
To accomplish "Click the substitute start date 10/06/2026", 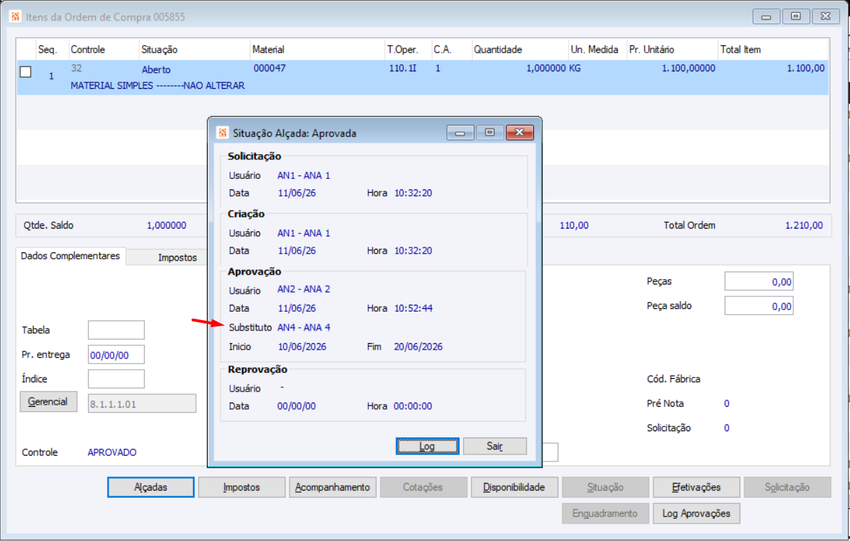I will [x=302, y=346].
